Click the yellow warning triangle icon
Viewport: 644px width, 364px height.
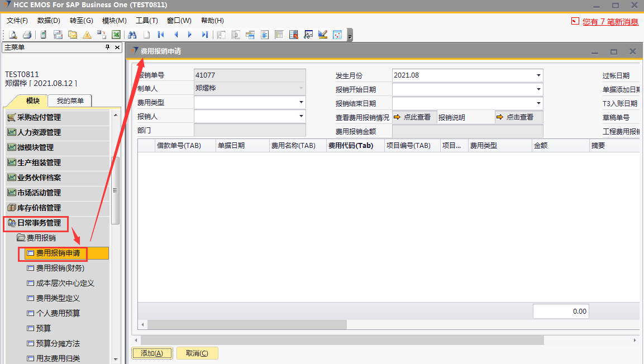[87, 35]
